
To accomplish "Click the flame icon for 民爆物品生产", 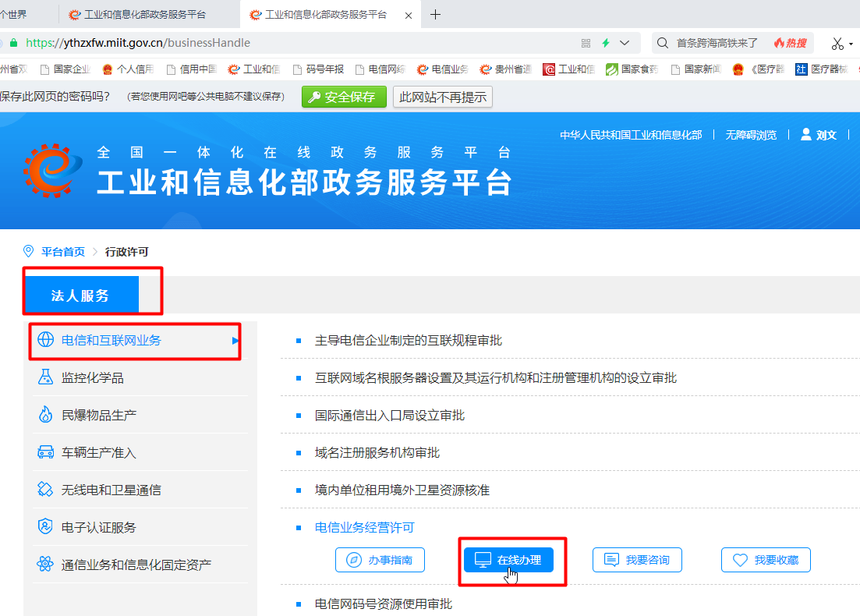I will pos(45,415).
